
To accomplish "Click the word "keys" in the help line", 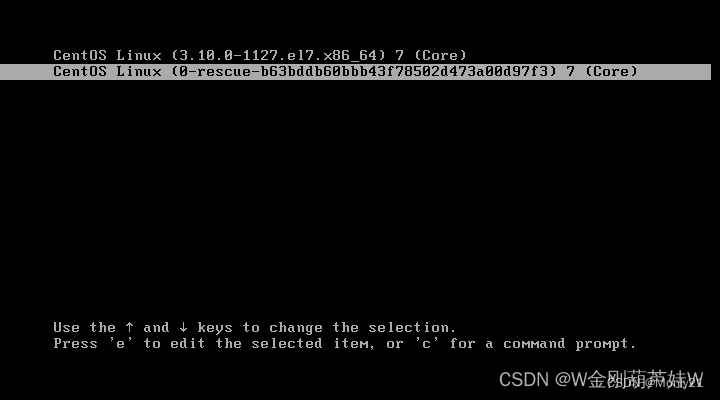I will tap(215, 328).
